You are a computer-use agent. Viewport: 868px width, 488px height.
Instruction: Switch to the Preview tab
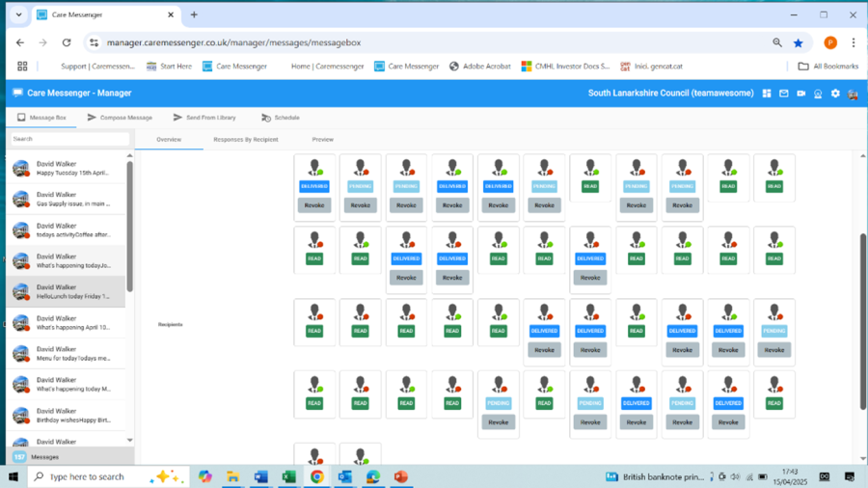pyautogui.click(x=323, y=140)
